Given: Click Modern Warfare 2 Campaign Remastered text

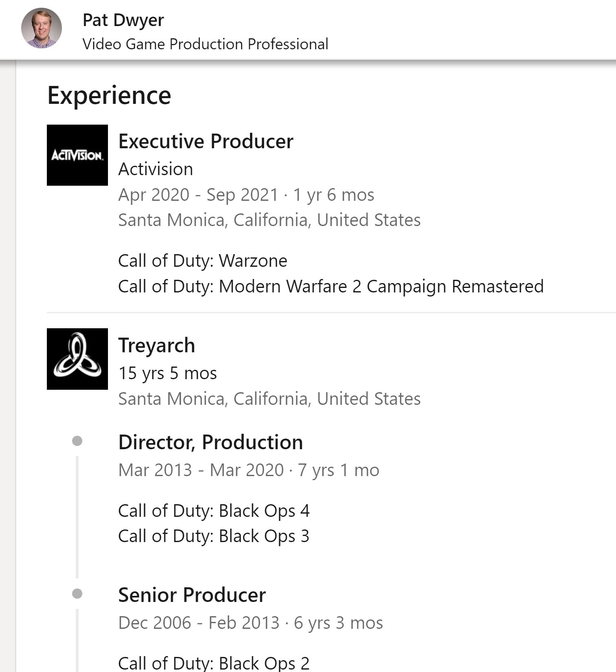Looking at the screenshot, I should (381, 286).
